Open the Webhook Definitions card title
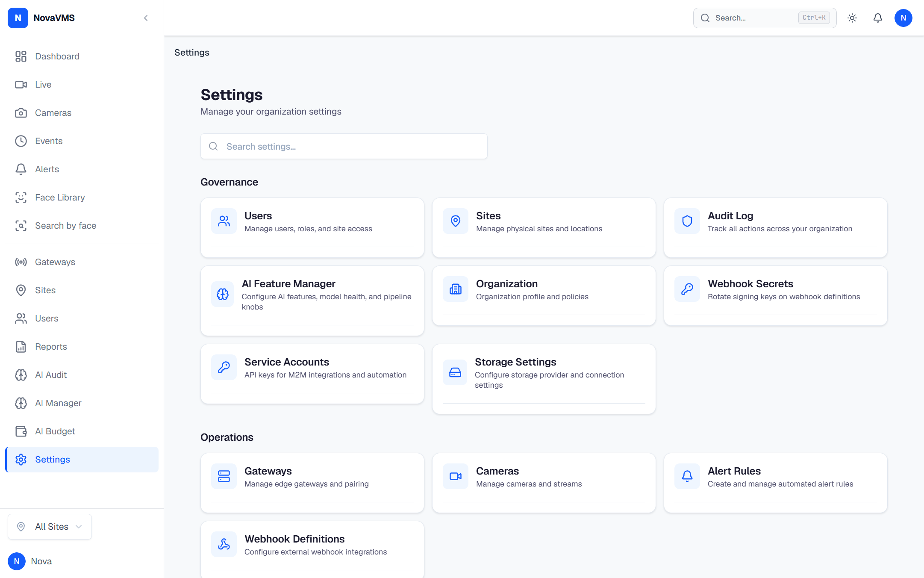This screenshot has height=578, width=924. pyautogui.click(x=294, y=539)
